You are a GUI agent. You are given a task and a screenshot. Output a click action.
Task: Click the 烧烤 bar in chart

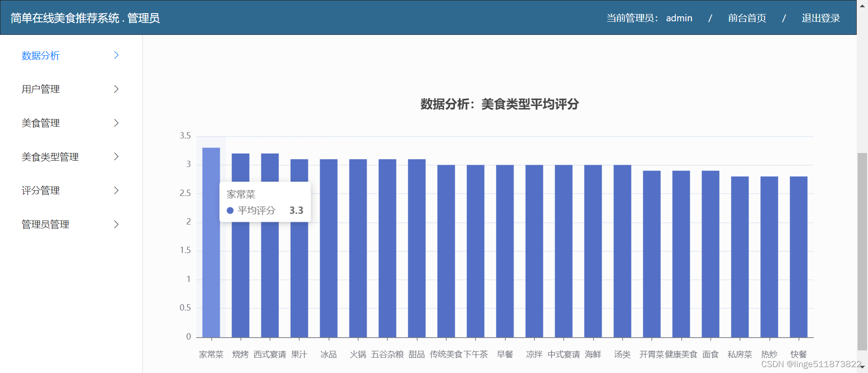coord(241,245)
